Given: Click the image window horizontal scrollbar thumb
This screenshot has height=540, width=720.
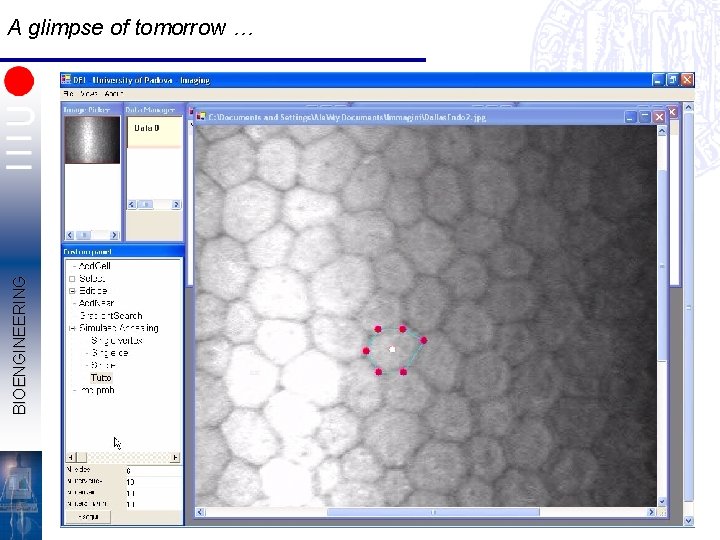Looking at the screenshot, I should (433, 512).
